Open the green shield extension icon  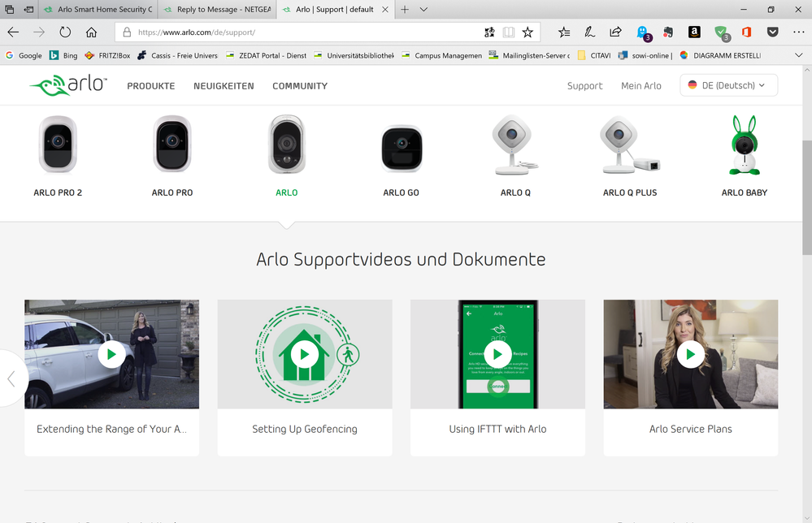point(722,33)
